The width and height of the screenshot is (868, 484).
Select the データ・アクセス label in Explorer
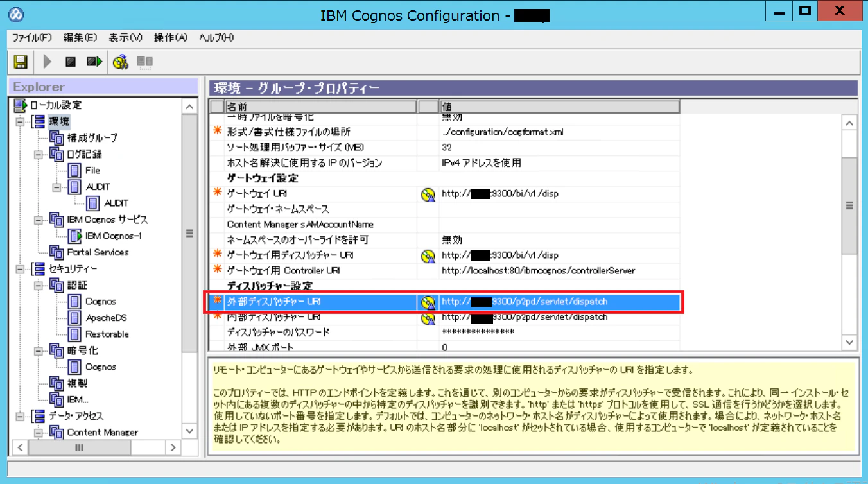(76, 416)
